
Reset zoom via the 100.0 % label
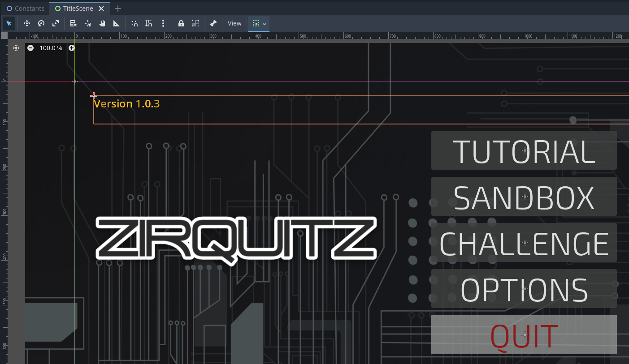tap(51, 48)
